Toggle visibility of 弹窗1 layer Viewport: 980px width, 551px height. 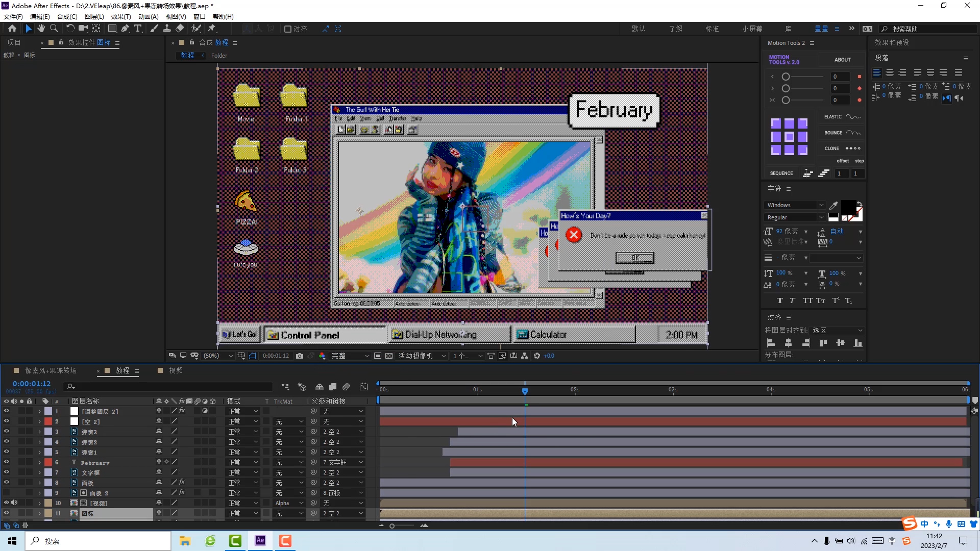coord(6,452)
